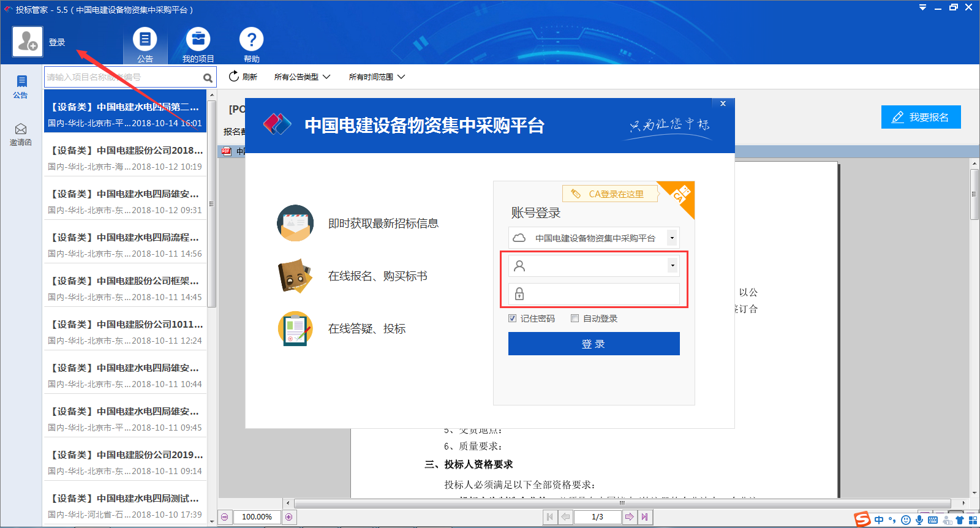Click the project name search field

tap(123, 77)
